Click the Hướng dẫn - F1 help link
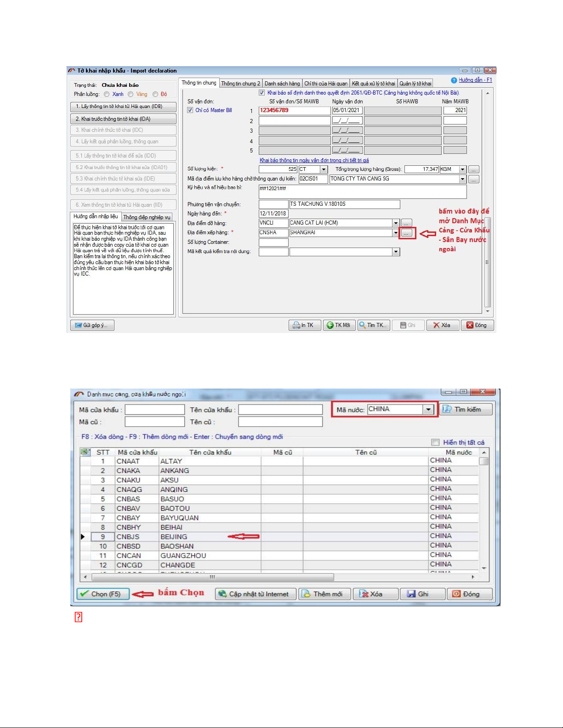Screen dimensions: 563x728 click(475, 80)
